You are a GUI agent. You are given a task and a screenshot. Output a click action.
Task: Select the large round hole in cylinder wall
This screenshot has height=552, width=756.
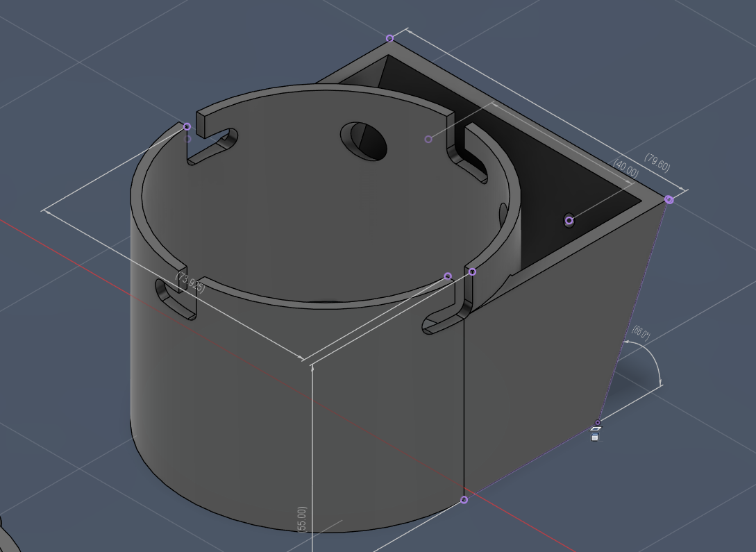(x=364, y=141)
